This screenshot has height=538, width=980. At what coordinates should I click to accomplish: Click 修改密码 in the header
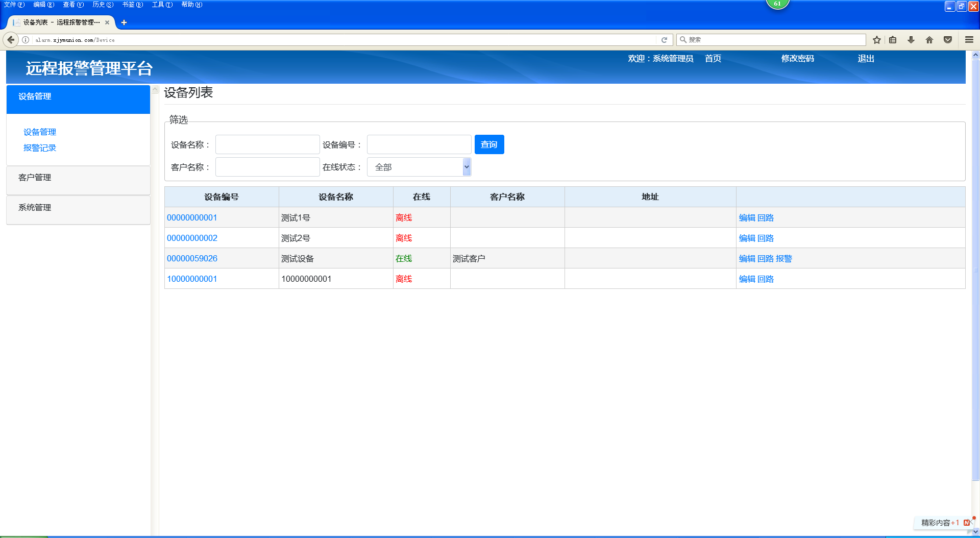point(797,59)
